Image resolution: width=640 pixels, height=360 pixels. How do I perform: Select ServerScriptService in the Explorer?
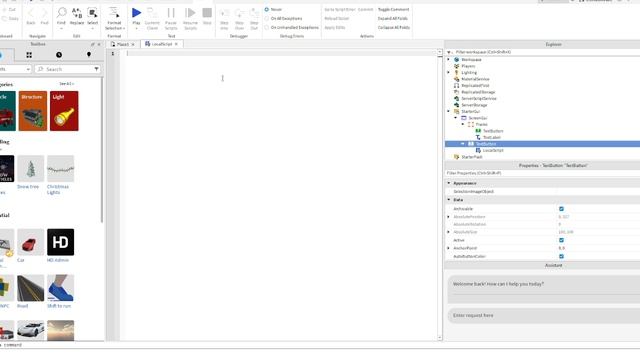(x=479, y=99)
